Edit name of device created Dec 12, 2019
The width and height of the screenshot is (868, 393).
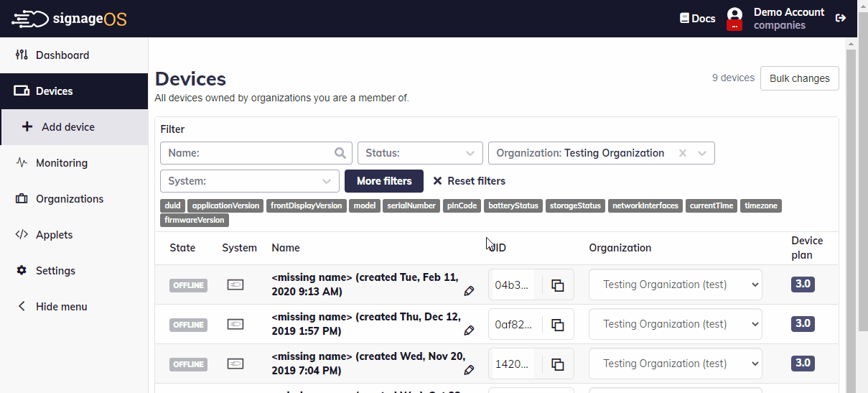(469, 330)
